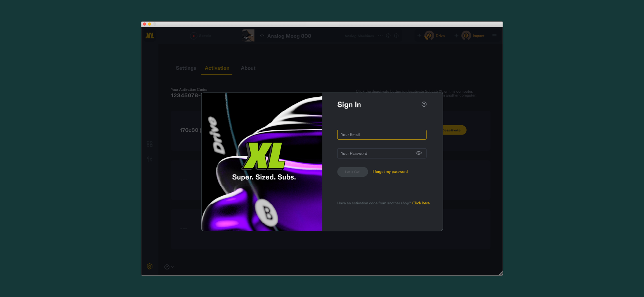Open the three-dots preset options menu
The image size is (644, 297).
click(x=380, y=36)
